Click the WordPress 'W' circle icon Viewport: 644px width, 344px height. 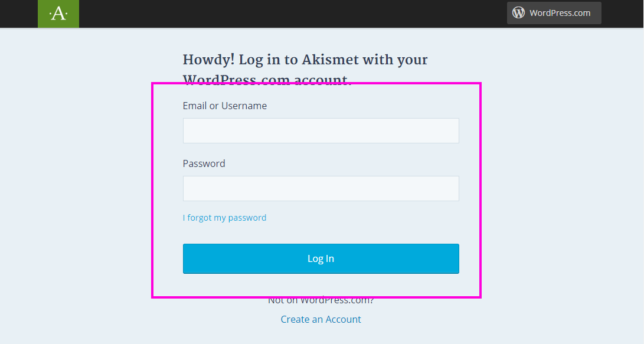coord(518,13)
